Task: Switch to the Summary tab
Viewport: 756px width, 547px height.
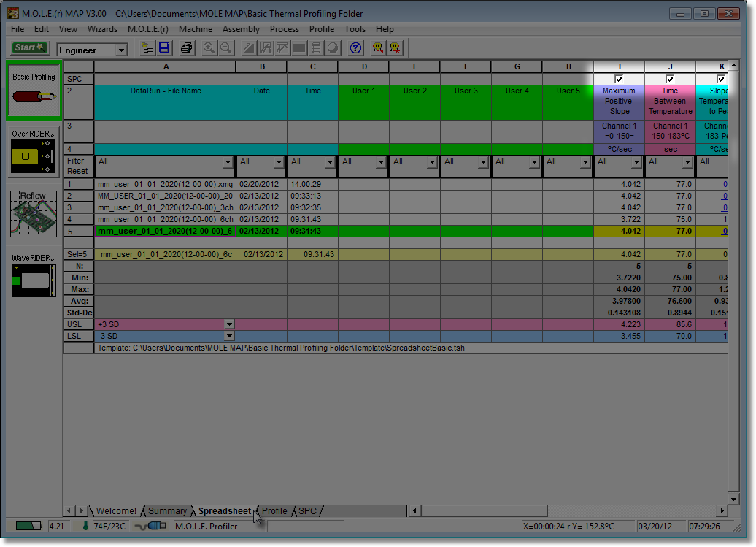Action: tap(167, 510)
